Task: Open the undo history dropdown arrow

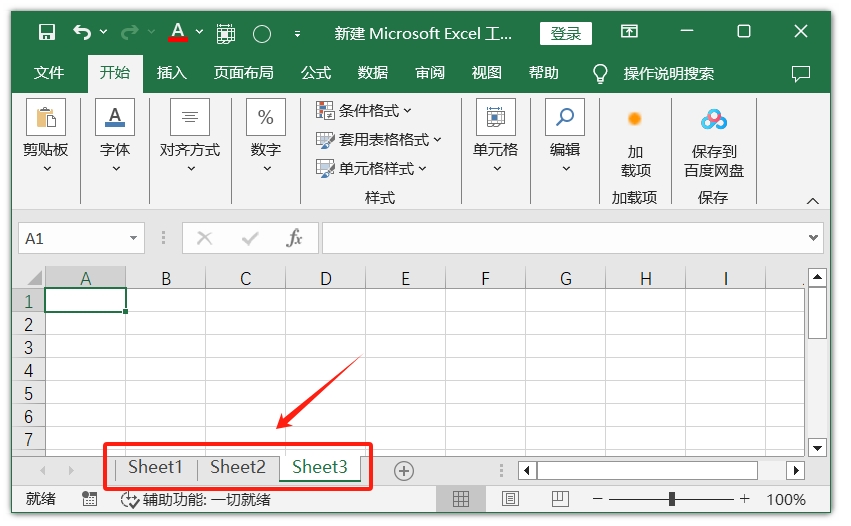Action: pos(103,32)
